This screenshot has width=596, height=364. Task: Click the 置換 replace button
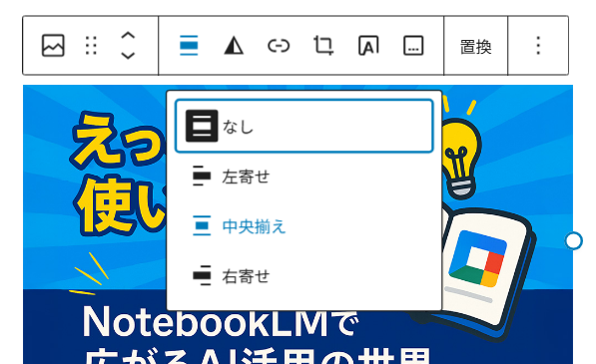click(x=475, y=47)
